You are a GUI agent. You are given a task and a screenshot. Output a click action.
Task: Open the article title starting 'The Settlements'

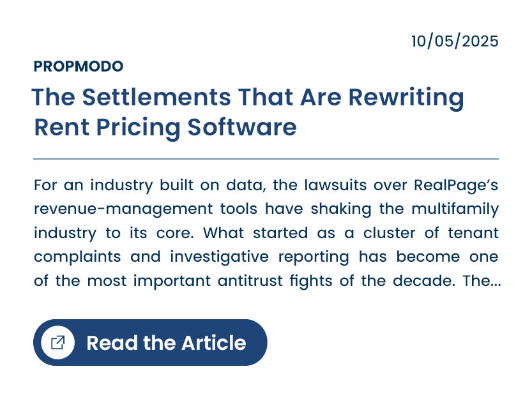coord(247,98)
